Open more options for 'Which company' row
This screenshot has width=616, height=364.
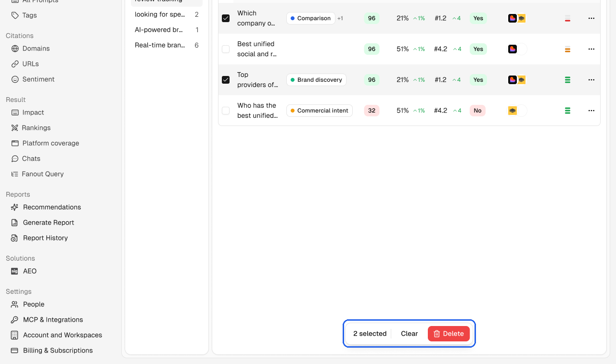[x=591, y=18]
